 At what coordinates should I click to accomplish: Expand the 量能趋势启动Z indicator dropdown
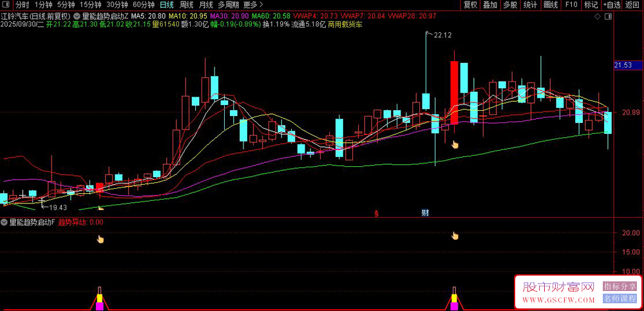(78, 15)
